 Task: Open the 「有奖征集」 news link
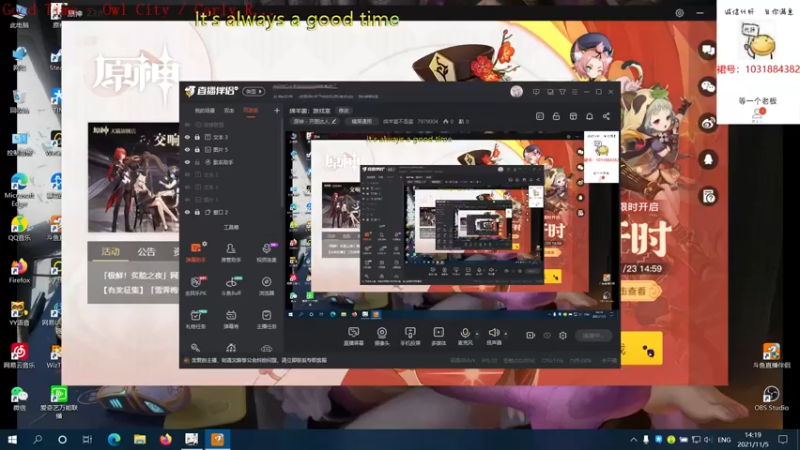141,290
